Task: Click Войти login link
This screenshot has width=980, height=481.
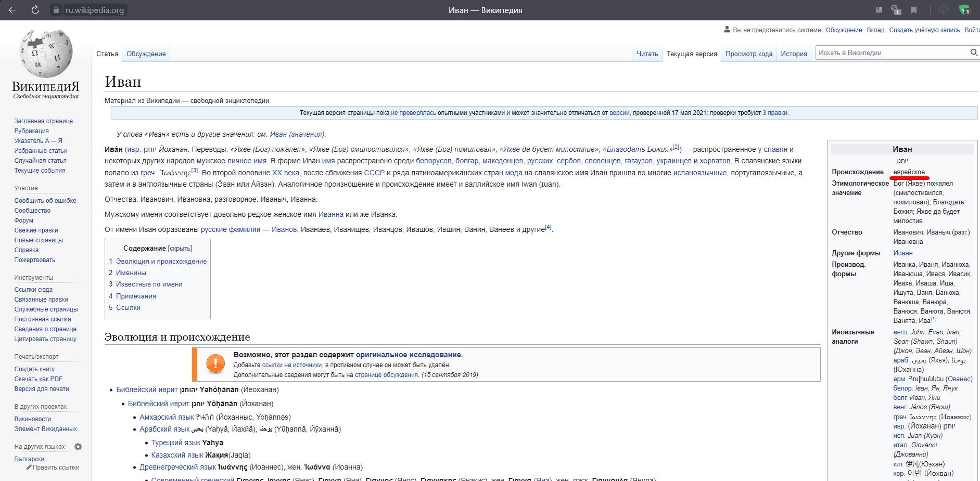Action: tap(972, 30)
